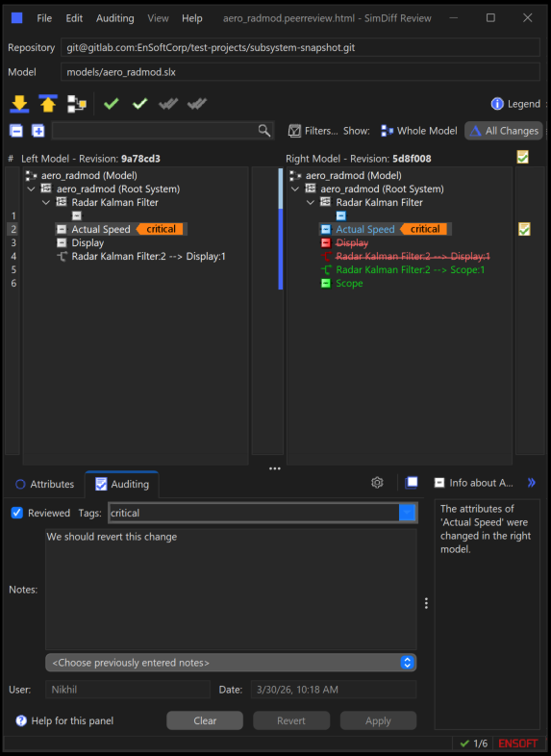This screenshot has height=756, width=551.
Task: Click the Info about A... panel icon
Action: click(x=439, y=483)
